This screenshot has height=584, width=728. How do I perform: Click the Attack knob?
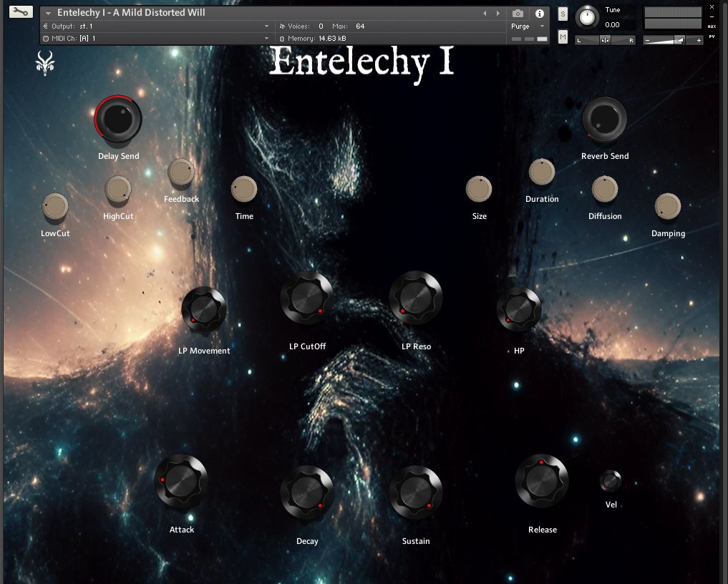coord(181,481)
